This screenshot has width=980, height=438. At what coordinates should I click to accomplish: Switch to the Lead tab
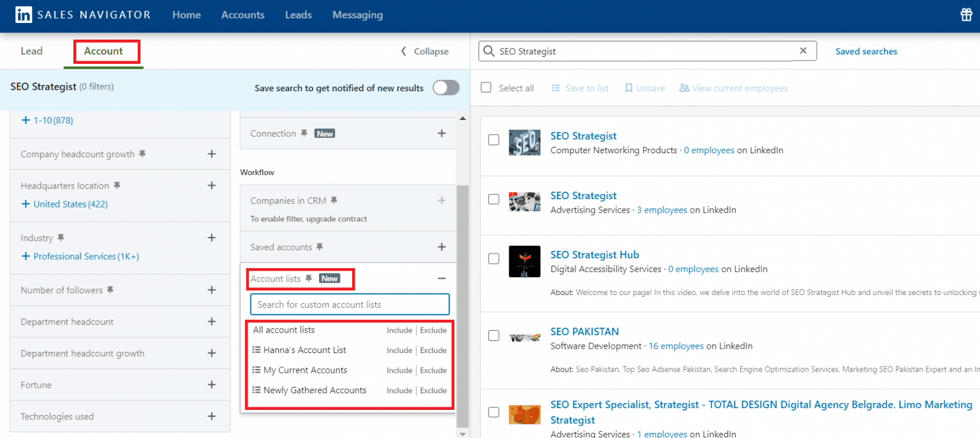(31, 50)
